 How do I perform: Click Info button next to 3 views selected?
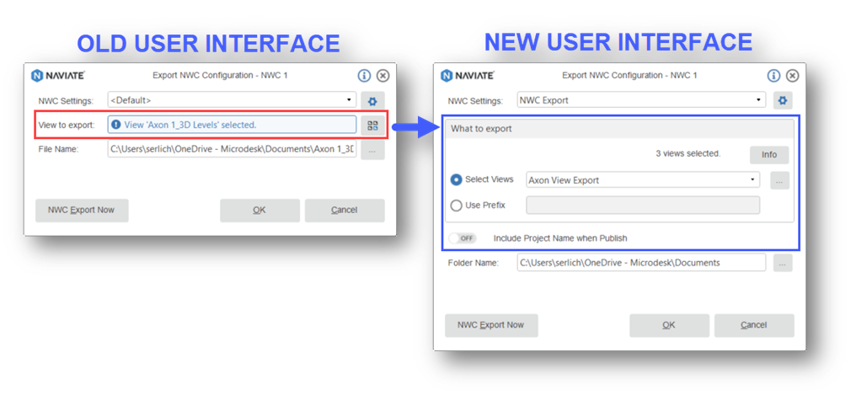click(x=769, y=154)
